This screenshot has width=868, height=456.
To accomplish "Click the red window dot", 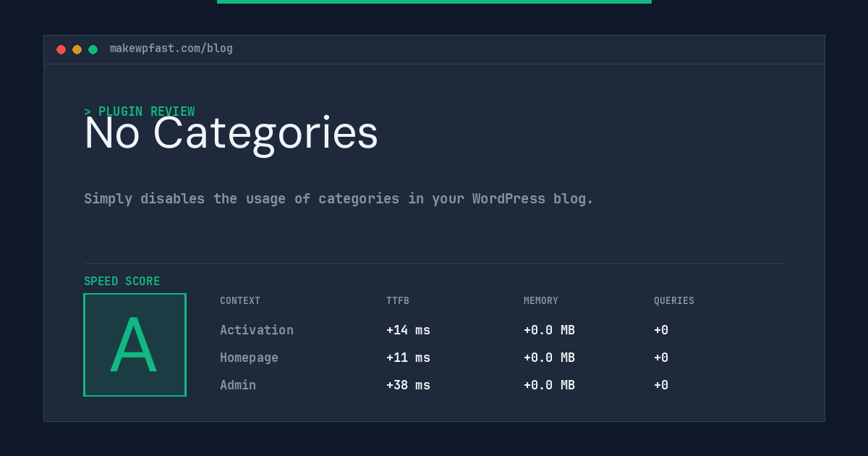I will (x=61, y=49).
